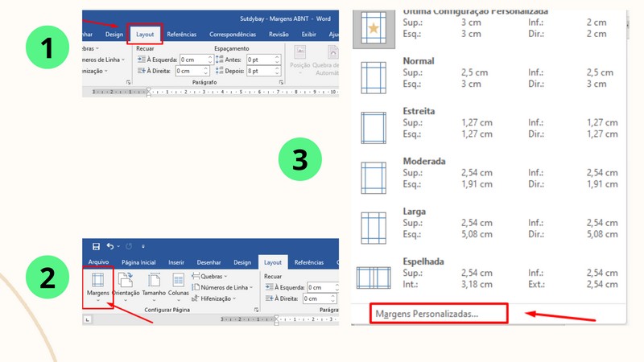Screen dimensions: 644x362
Task: Expand Números de Linha menu in step 1
Action: pos(104,60)
